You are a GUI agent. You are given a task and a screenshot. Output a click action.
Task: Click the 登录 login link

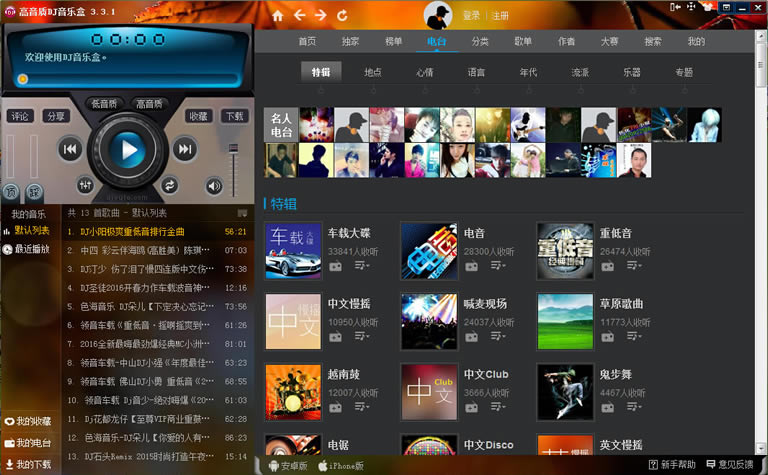pos(471,16)
